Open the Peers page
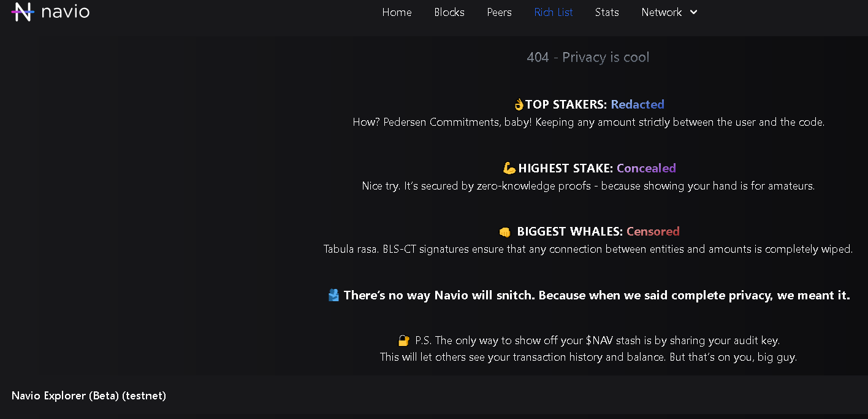 click(499, 12)
